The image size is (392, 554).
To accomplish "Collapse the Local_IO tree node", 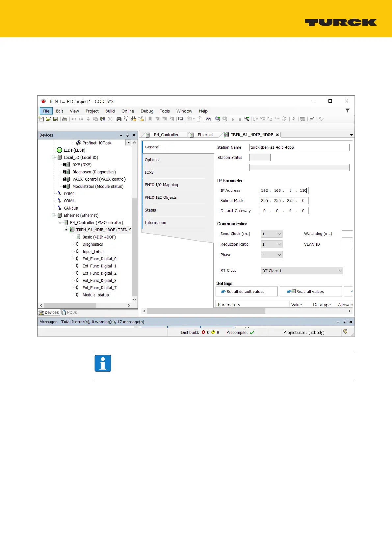I will tap(53, 157).
